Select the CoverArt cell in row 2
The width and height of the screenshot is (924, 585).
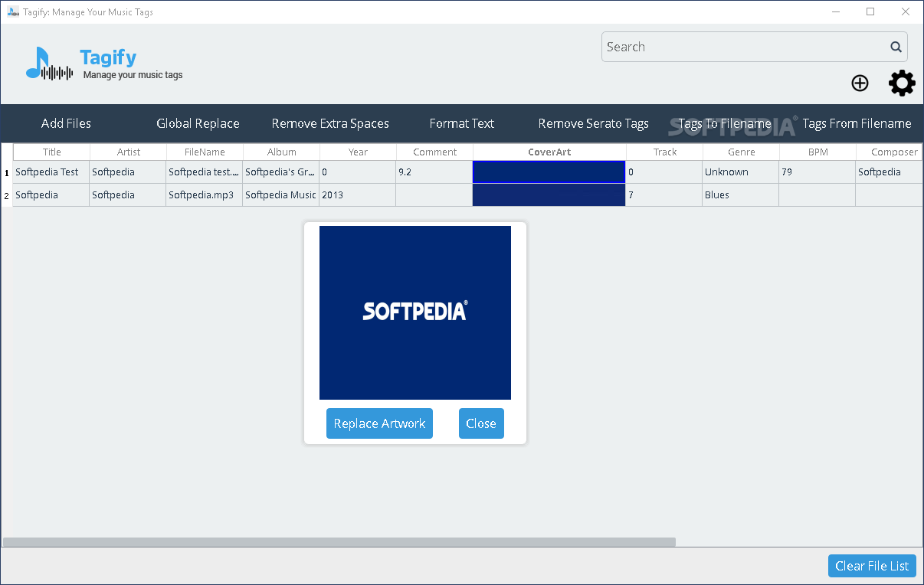point(549,195)
